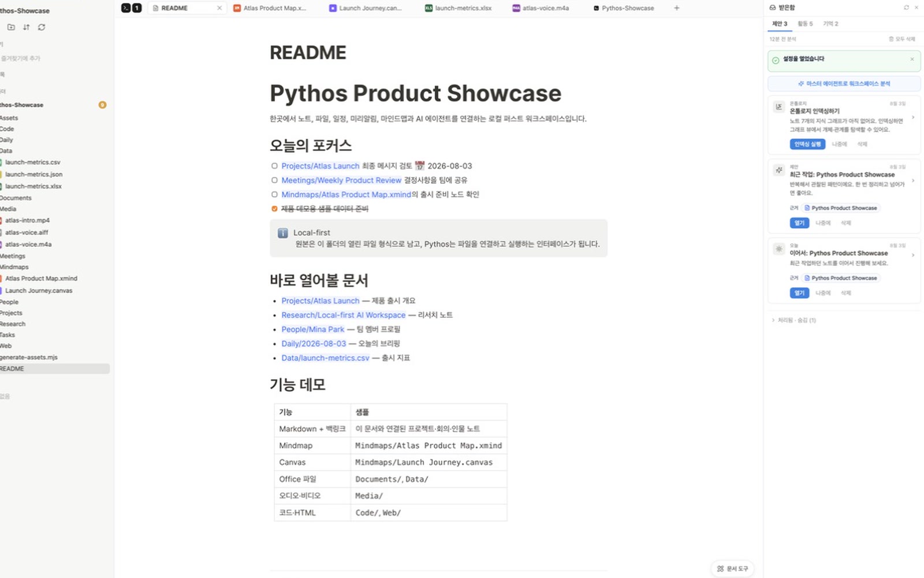Refresh the inbox panel
924x578 pixels.
tap(906, 8)
